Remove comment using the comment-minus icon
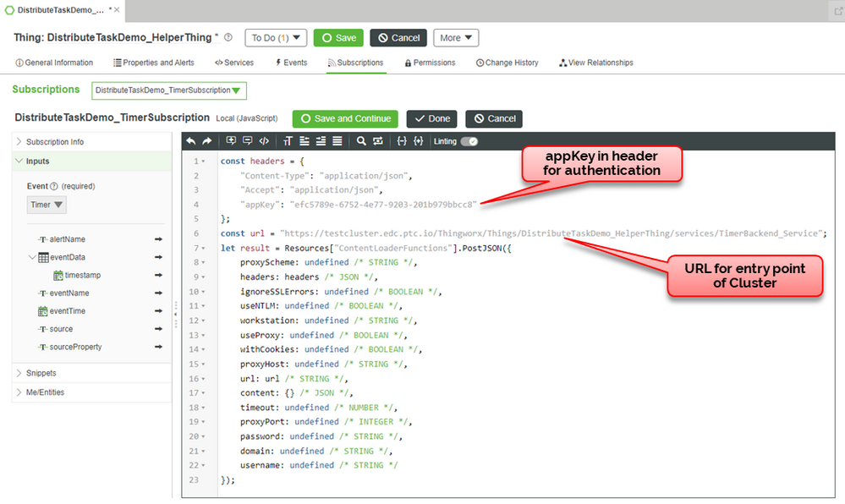Viewport: 845px width, 504px height. 247,141
